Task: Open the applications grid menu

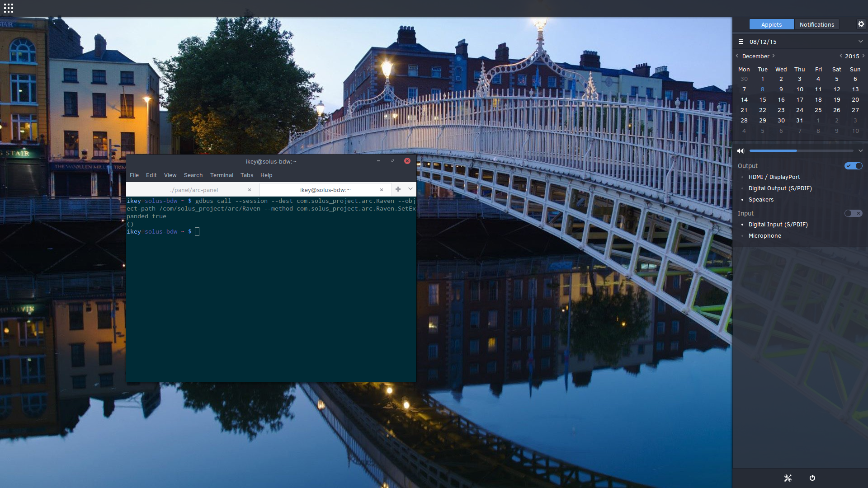Action: pos(8,8)
